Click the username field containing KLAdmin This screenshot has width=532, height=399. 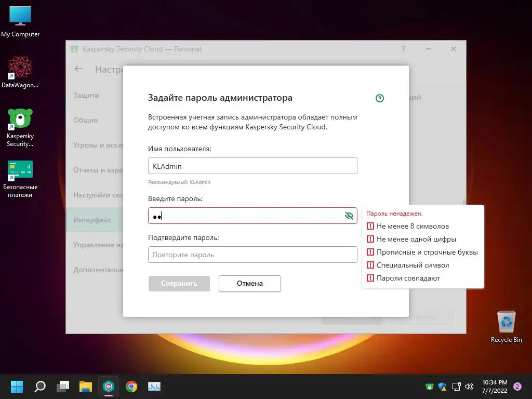(252, 166)
